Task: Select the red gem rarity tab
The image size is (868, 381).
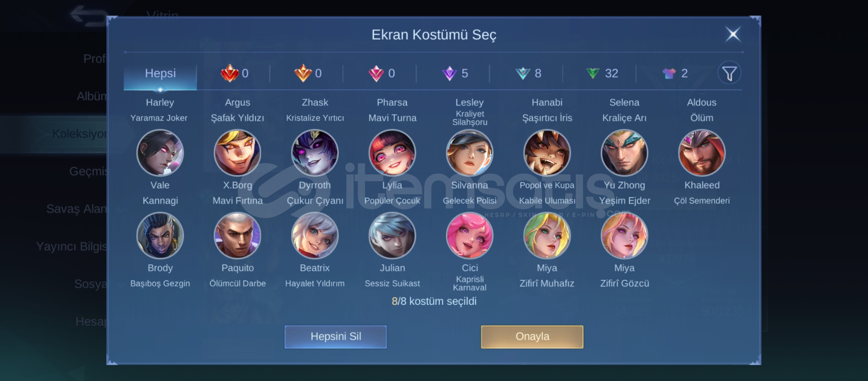Action: pos(234,73)
